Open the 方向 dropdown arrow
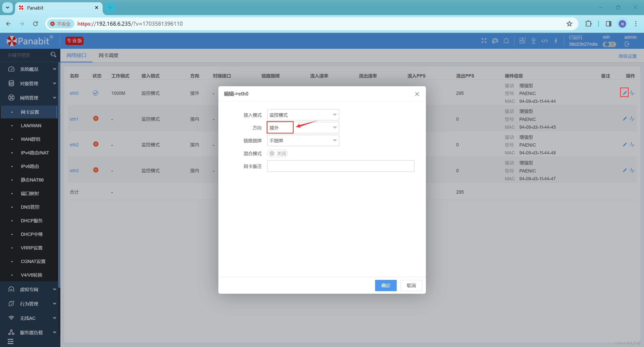This screenshot has width=644, height=347. pyautogui.click(x=334, y=128)
